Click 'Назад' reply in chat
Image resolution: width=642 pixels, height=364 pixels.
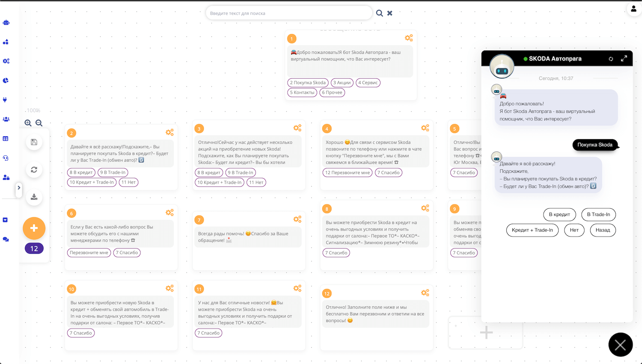pyautogui.click(x=603, y=230)
